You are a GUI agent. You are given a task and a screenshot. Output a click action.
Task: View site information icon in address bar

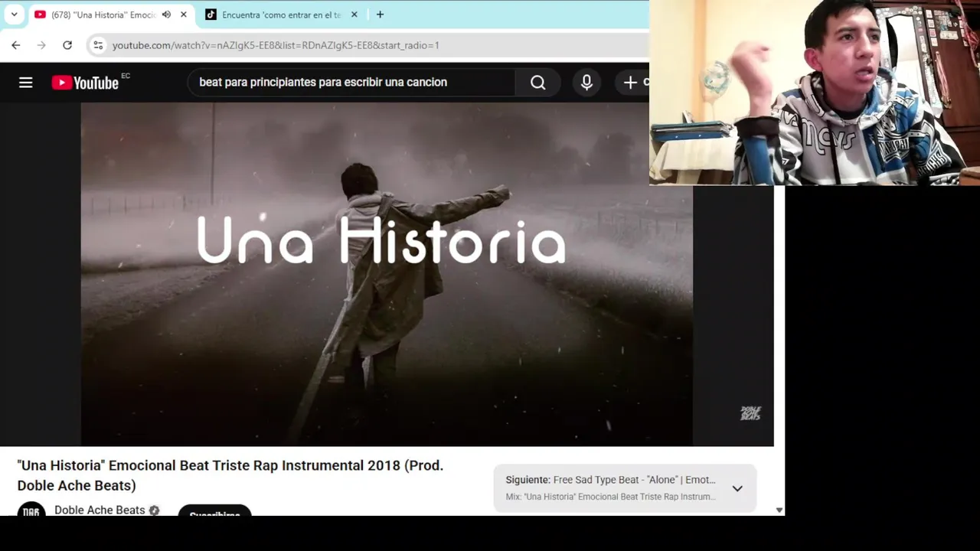pos(98,45)
